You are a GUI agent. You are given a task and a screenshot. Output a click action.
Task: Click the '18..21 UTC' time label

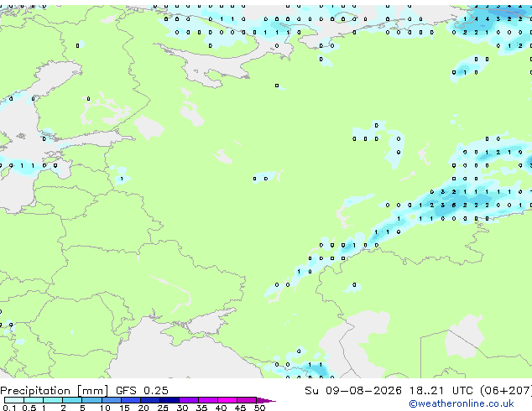(x=441, y=390)
